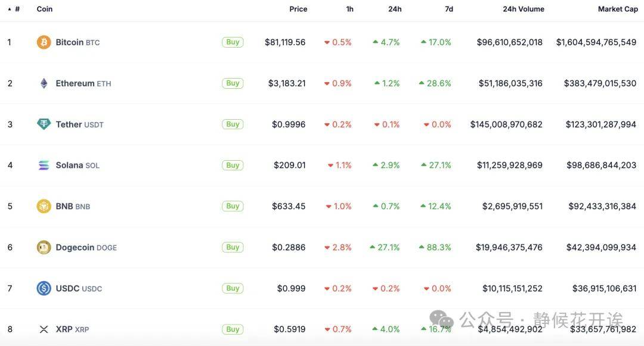The image size is (644, 346).
Task: Sort by rank using the # arrow
Action: pyautogui.click(x=14, y=9)
